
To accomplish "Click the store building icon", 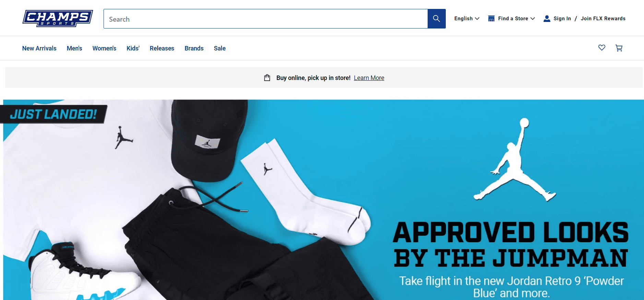I will point(491,19).
